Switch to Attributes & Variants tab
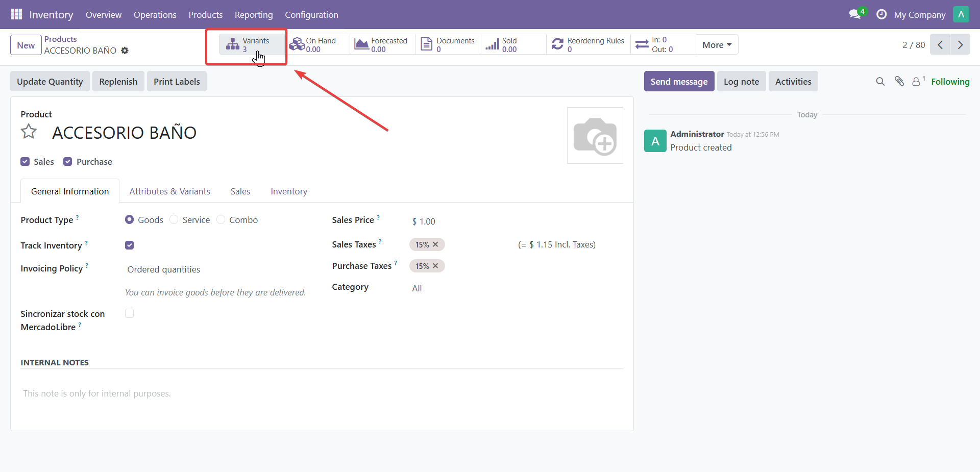Image resolution: width=980 pixels, height=472 pixels. 170,191
